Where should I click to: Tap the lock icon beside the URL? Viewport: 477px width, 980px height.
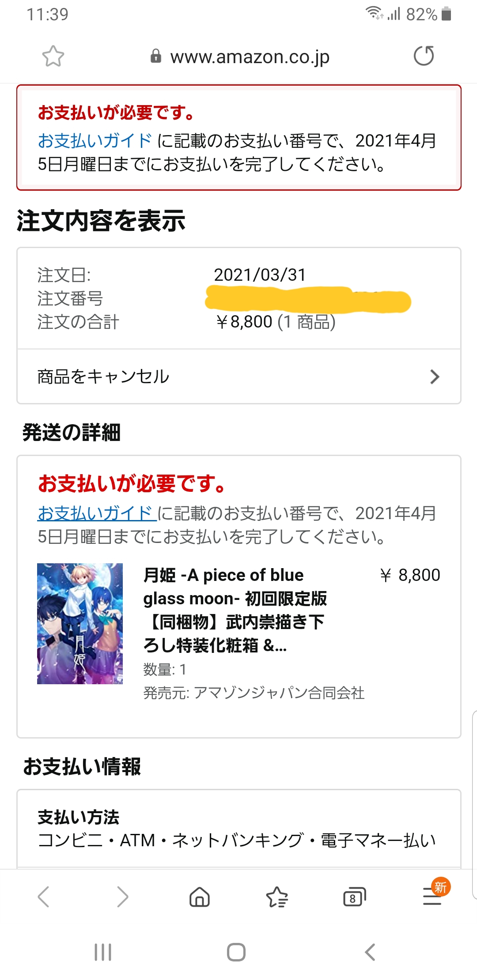pyautogui.click(x=155, y=57)
